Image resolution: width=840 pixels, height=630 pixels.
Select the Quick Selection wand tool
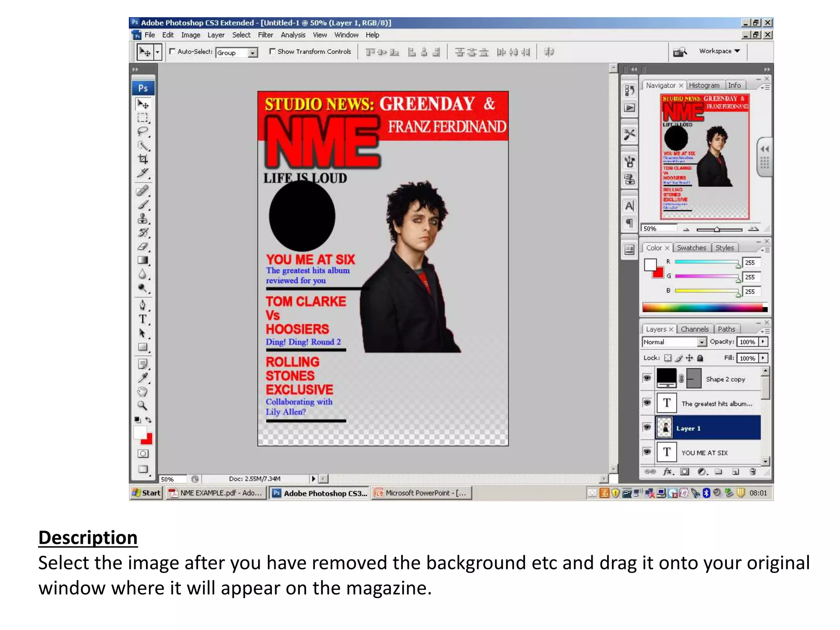tap(143, 145)
